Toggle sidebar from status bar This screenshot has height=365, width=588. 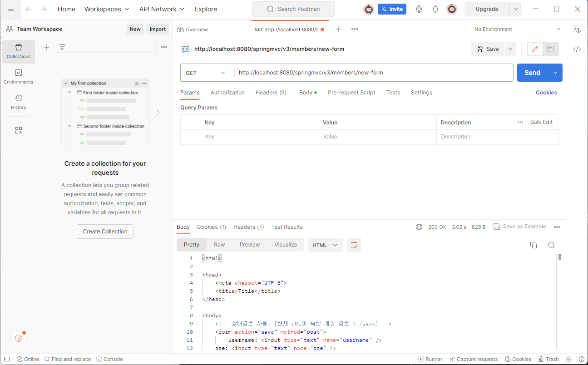pyautogui.click(x=7, y=359)
